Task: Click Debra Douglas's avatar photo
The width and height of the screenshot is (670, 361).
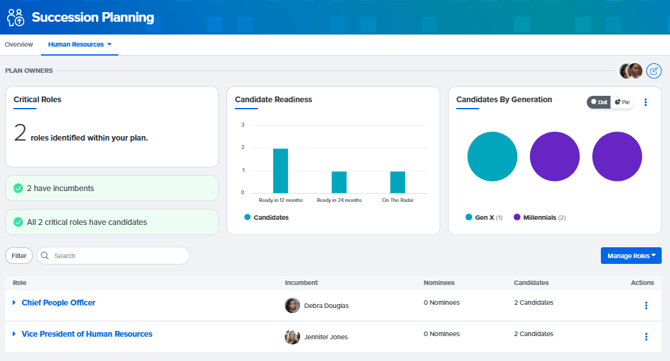Action: pos(292,305)
